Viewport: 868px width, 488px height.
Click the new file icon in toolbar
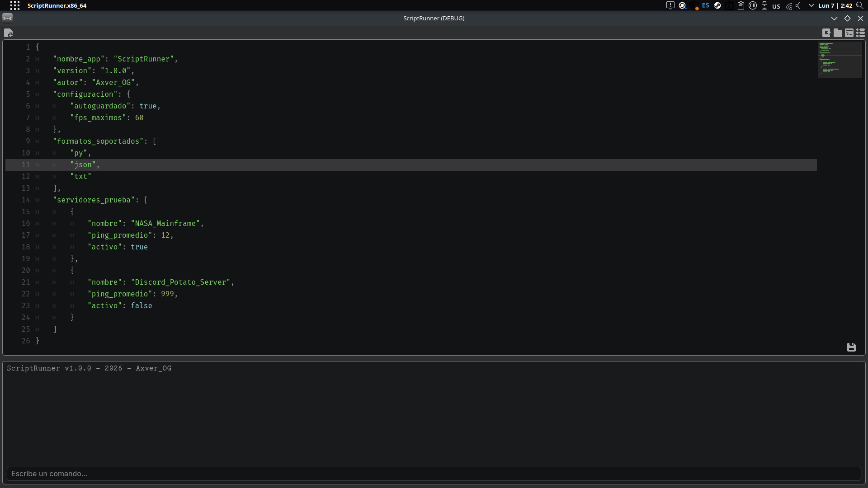pyautogui.click(x=8, y=33)
